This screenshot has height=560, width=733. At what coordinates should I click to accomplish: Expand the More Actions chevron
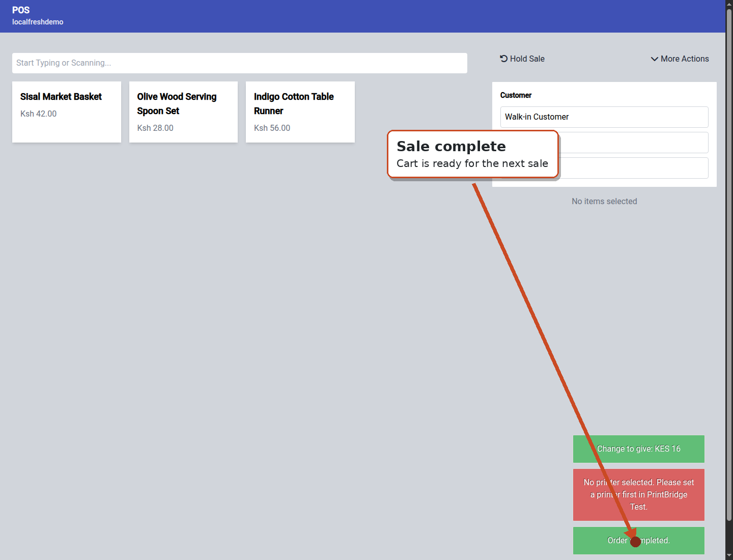click(655, 59)
